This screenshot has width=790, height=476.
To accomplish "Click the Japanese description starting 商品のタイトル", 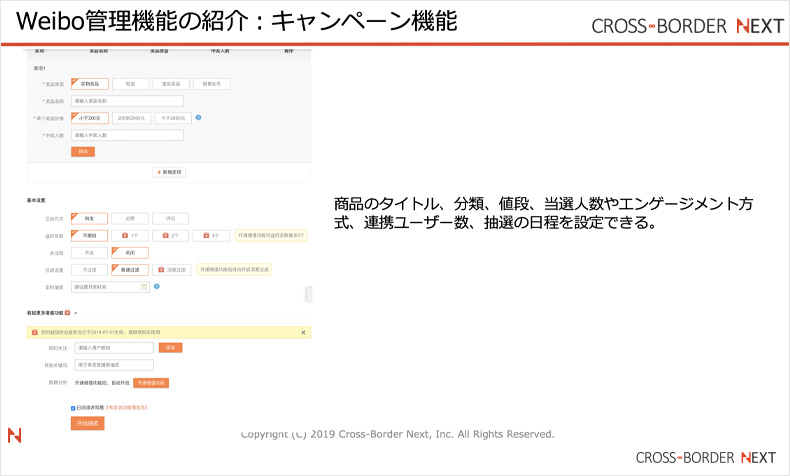I will (x=543, y=213).
